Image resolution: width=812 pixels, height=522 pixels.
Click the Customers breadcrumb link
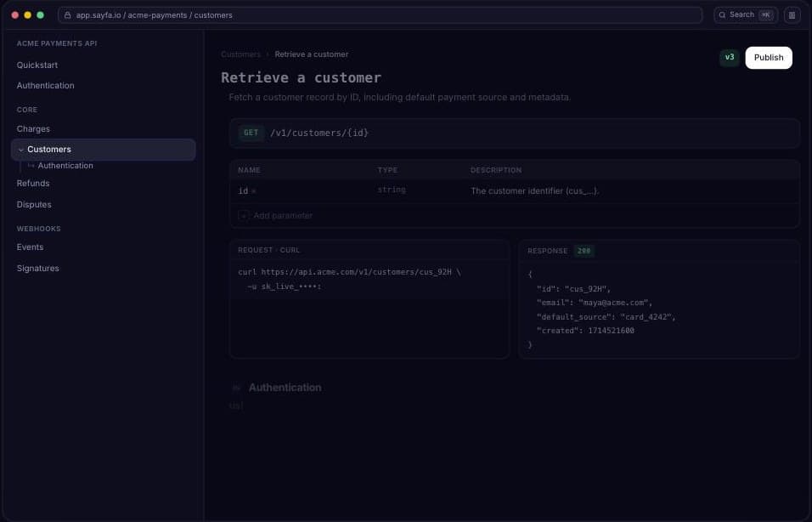coord(240,54)
